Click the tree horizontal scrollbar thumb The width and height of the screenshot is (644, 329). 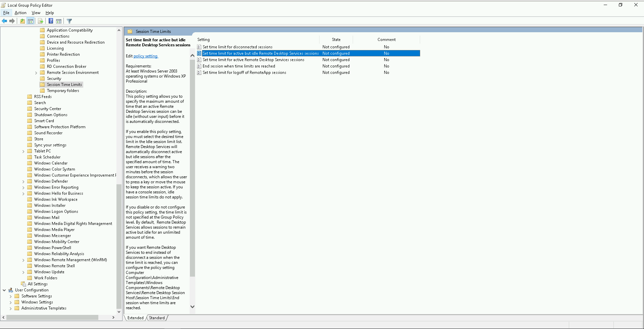click(x=52, y=317)
